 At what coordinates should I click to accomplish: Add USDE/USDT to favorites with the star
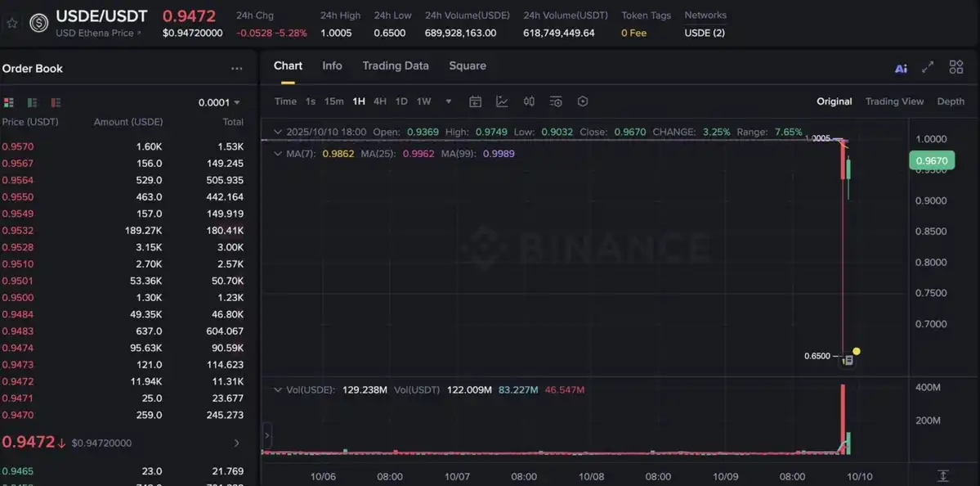12,23
